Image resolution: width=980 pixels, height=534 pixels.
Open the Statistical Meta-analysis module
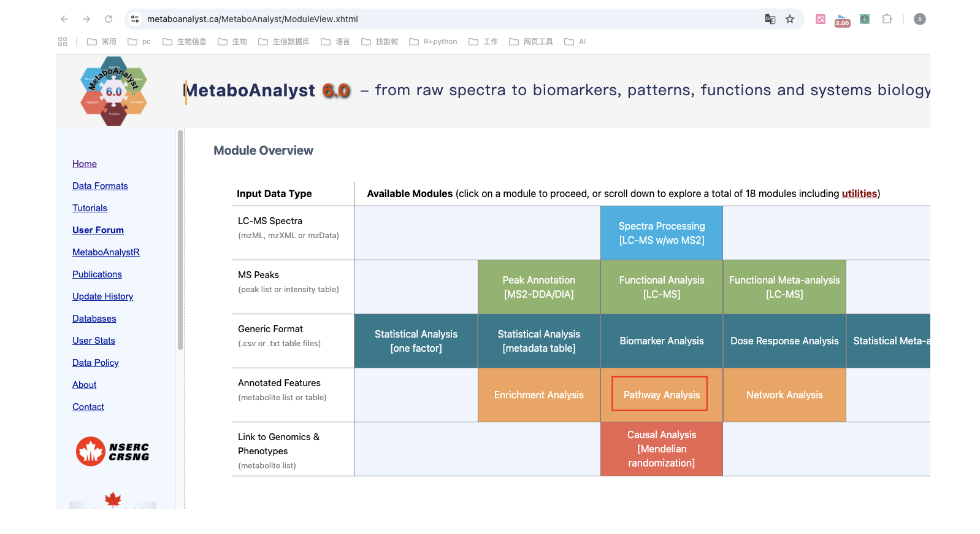pyautogui.click(x=889, y=341)
